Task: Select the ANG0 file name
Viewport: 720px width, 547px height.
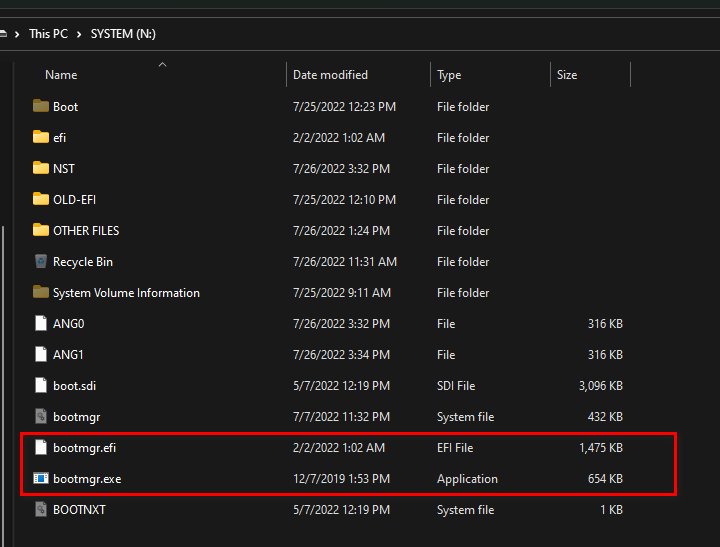Action: point(68,324)
